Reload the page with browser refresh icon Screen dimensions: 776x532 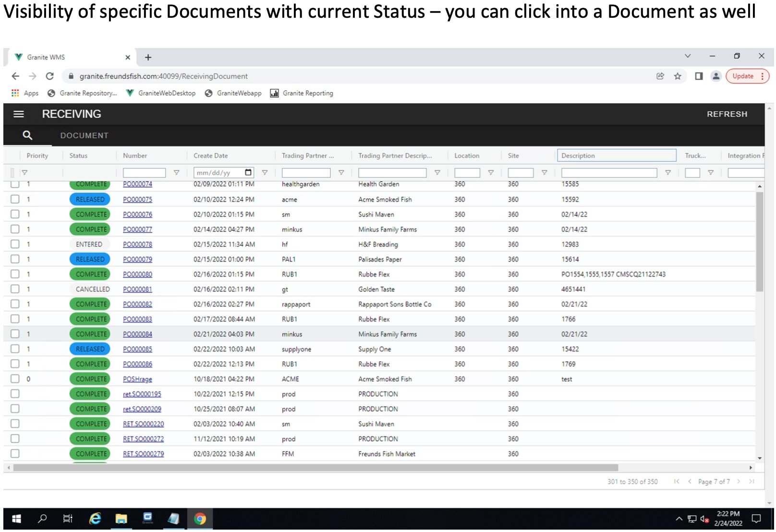click(x=49, y=76)
